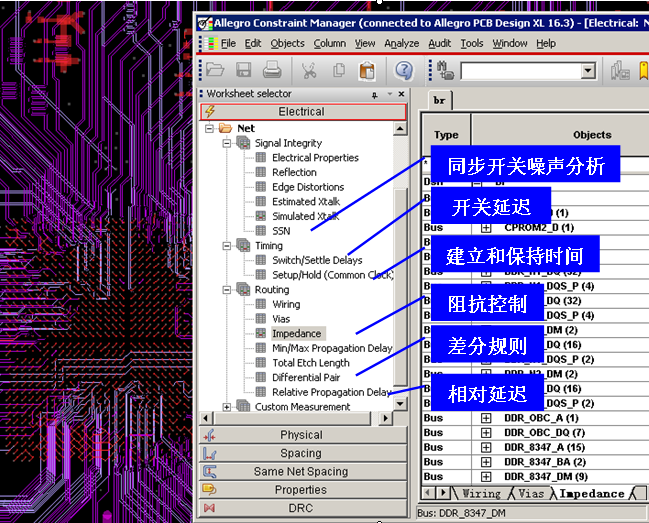
Task: Expand the Custom Measurement tree node
Action: (227, 407)
